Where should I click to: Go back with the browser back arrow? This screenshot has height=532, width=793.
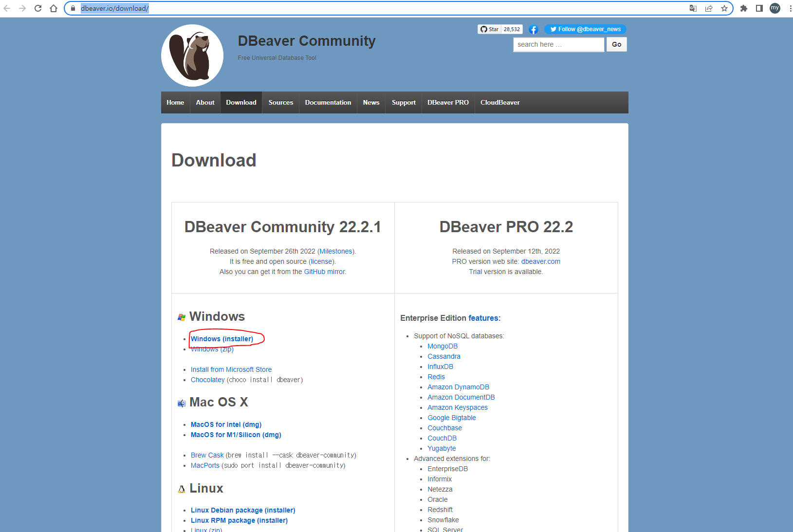click(x=7, y=8)
